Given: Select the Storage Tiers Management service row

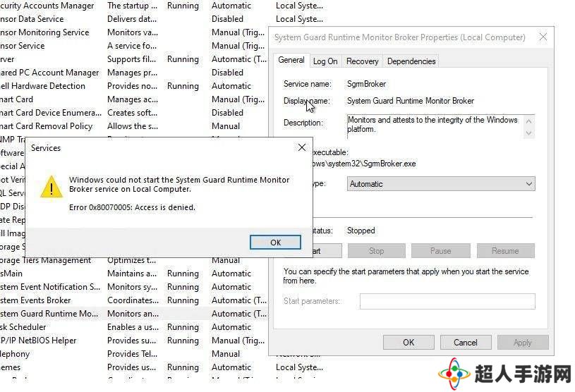Looking at the screenshot, I should 134,260.
